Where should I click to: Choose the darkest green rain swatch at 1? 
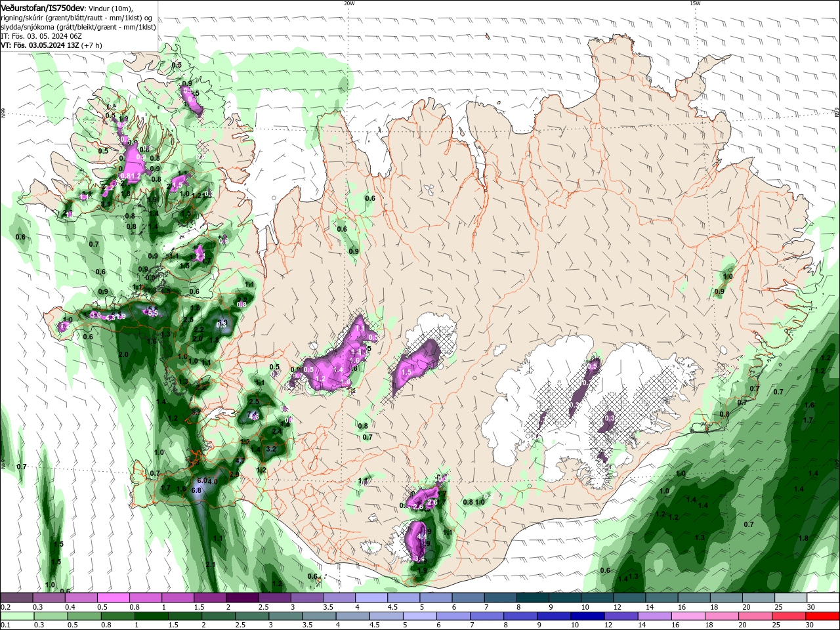[x=151, y=616]
